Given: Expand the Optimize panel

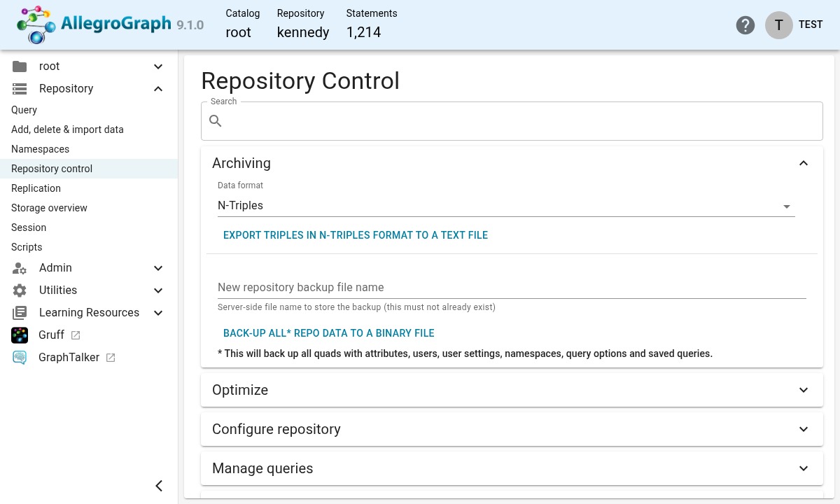Looking at the screenshot, I should click(512, 390).
